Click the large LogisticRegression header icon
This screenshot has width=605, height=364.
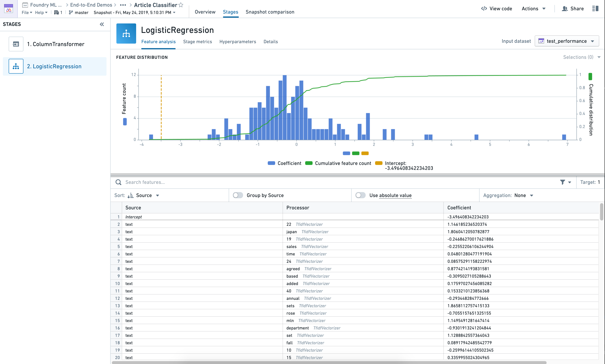126,34
